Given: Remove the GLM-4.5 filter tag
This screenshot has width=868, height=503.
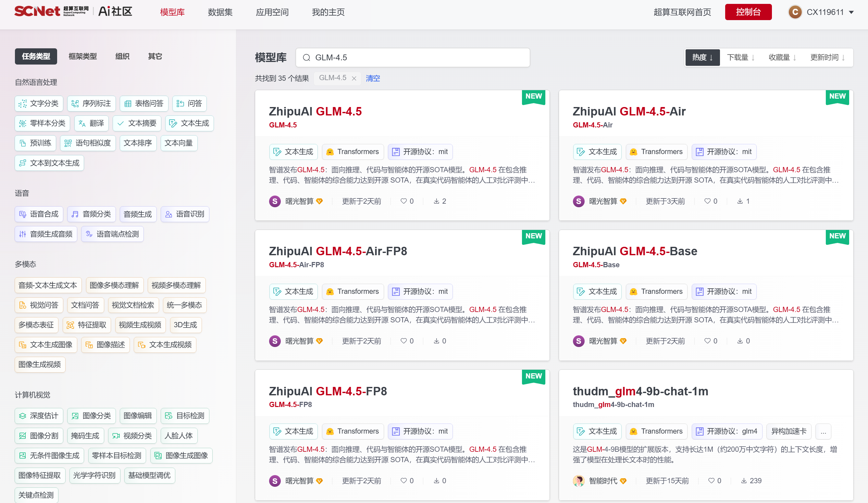Looking at the screenshot, I should 354,78.
